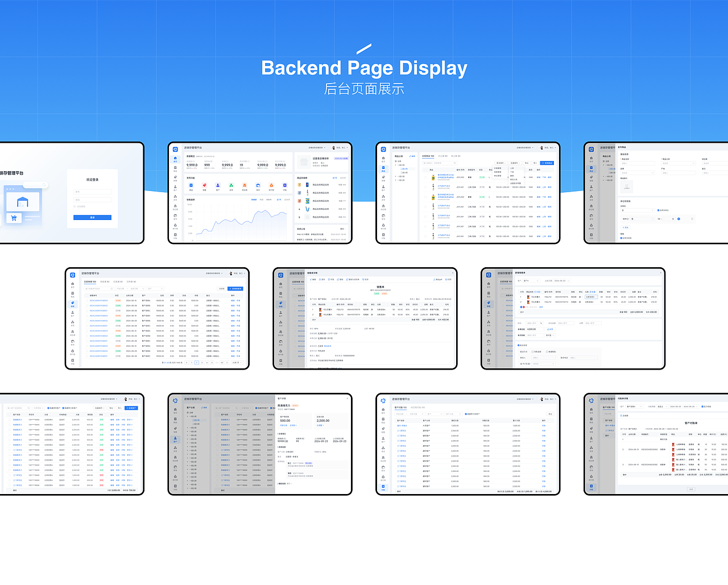728x585 pixels.
Task: Open 客户 quick function icon on dashboard
Action: 218,185
